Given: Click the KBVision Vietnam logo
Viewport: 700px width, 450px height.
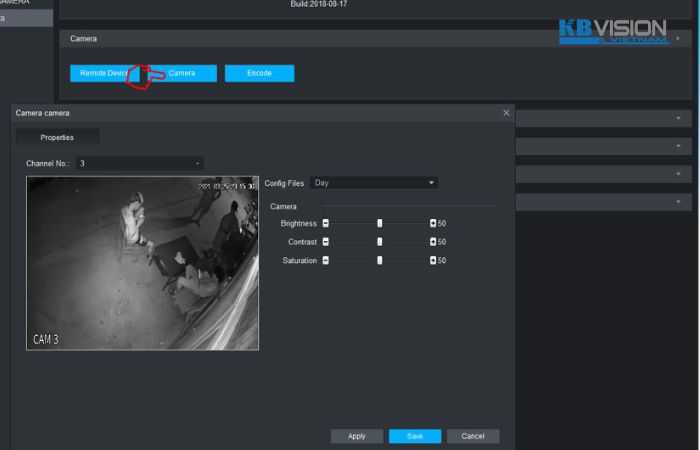Looking at the screenshot, I should (x=613, y=31).
